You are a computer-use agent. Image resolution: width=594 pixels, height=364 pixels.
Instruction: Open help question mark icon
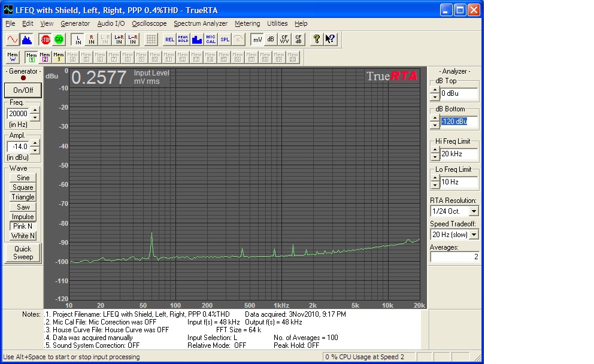pos(317,40)
